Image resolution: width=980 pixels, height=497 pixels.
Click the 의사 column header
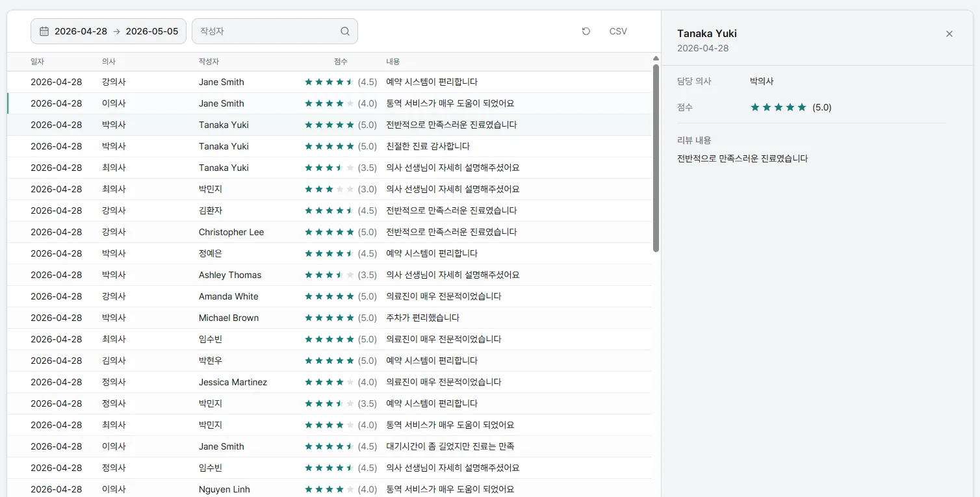109,62
